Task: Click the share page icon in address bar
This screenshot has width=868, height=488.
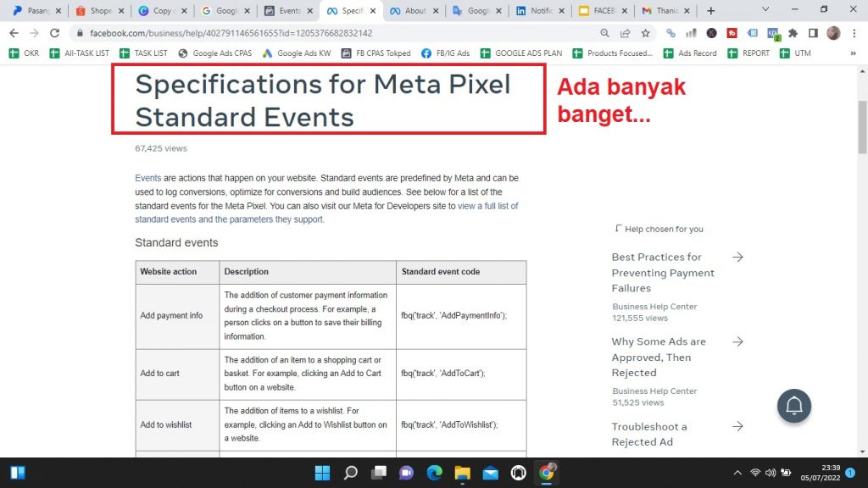Action: point(626,33)
